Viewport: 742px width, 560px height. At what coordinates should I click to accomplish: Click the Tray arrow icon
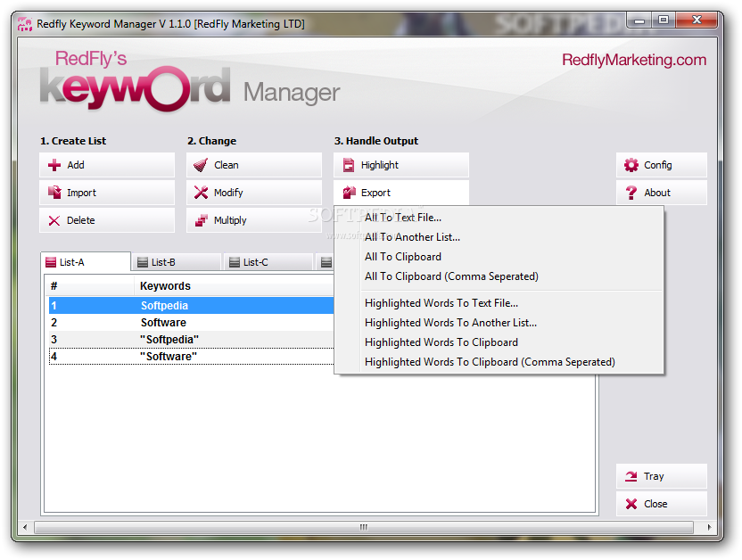coord(631,476)
